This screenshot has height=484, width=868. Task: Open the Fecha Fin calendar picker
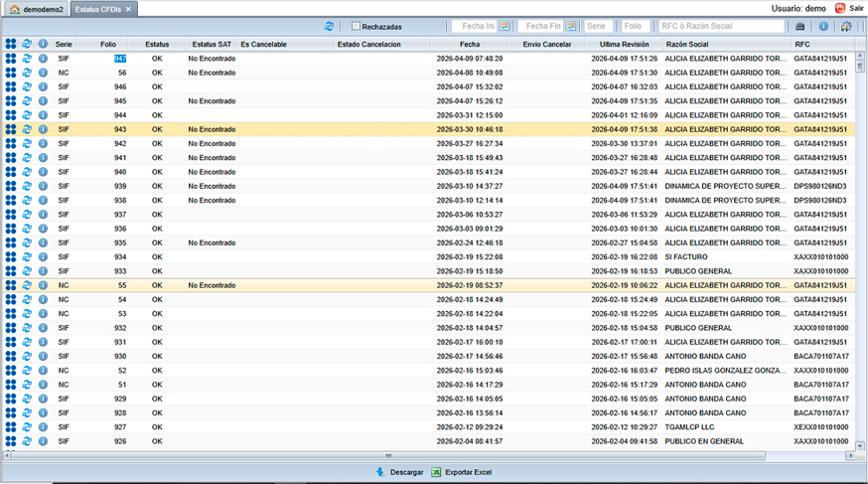pyautogui.click(x=570, y=26)
